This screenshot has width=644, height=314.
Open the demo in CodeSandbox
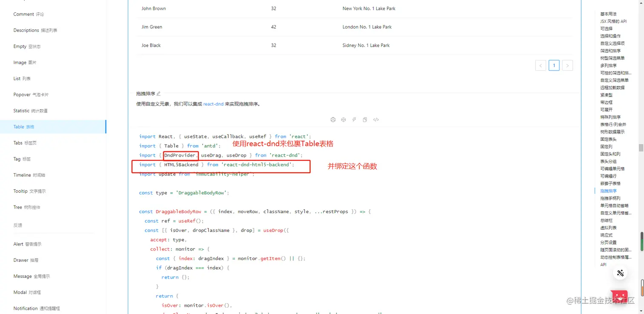click(x=333, y=120)
